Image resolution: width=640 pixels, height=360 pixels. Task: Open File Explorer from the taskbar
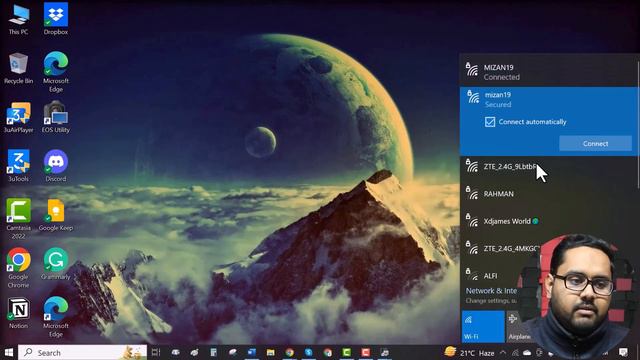(x=271, y=352)
